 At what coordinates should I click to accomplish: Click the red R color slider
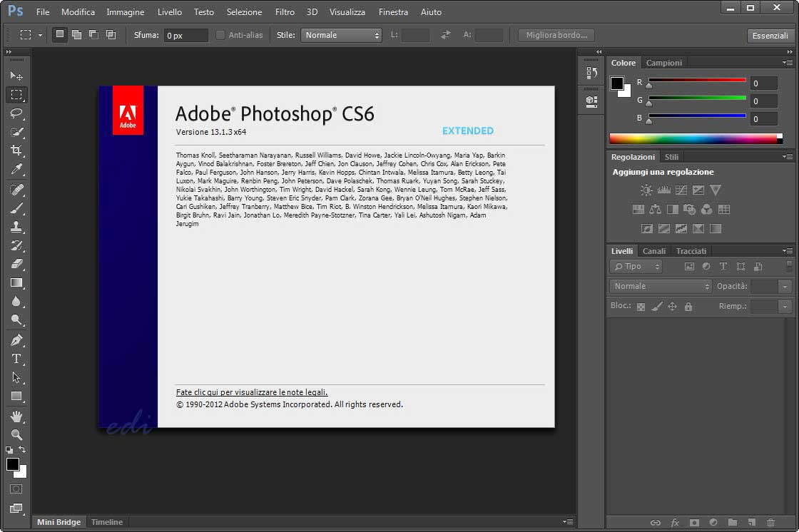[x=697, y=80]
